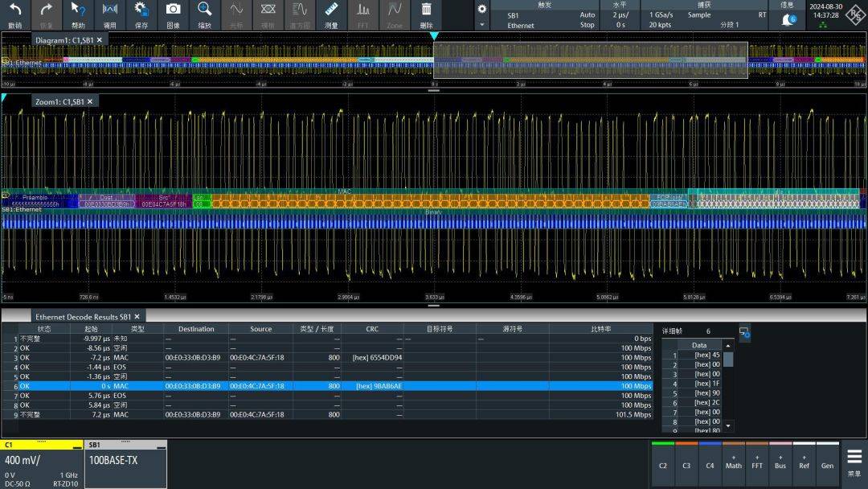The image size is (868, 489).
Task: Click the Save settings gear-disk icon
Action: click(x=141, y=11)
